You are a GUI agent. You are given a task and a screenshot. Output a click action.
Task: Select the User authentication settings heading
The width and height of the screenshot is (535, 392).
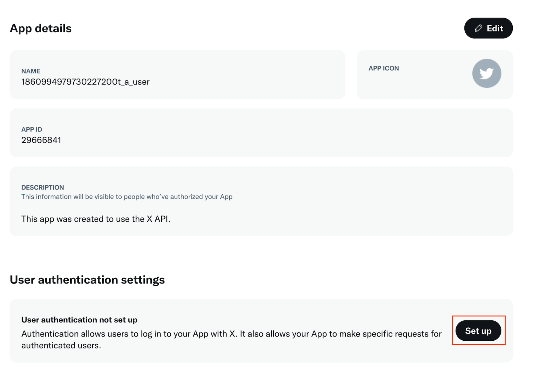click(x=87, y=280)
